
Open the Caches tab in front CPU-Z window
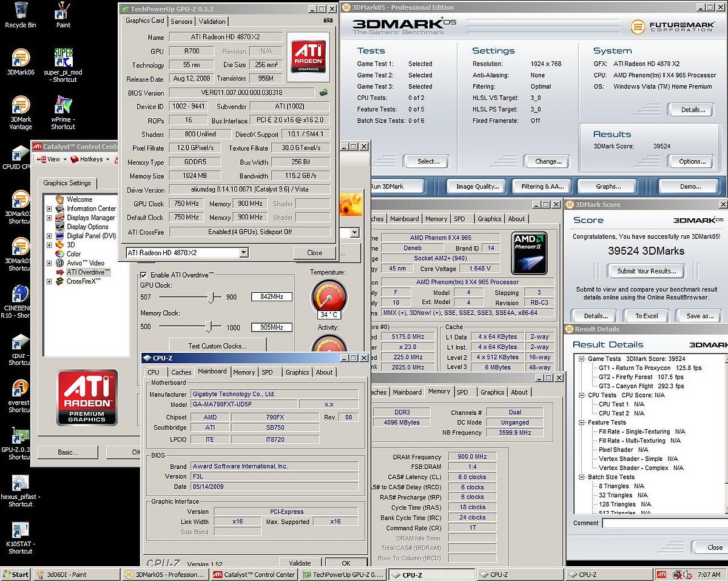click(x=181, y=372)
